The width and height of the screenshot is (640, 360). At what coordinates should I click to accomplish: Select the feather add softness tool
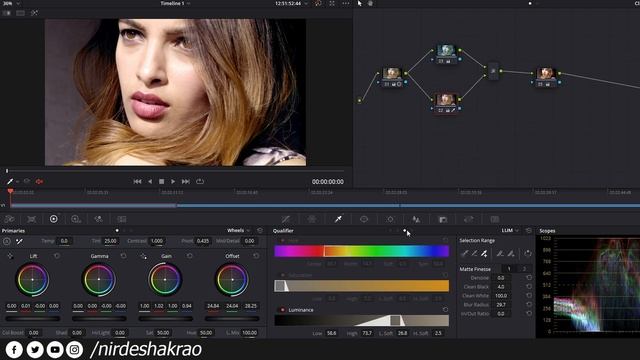[511, 253]
